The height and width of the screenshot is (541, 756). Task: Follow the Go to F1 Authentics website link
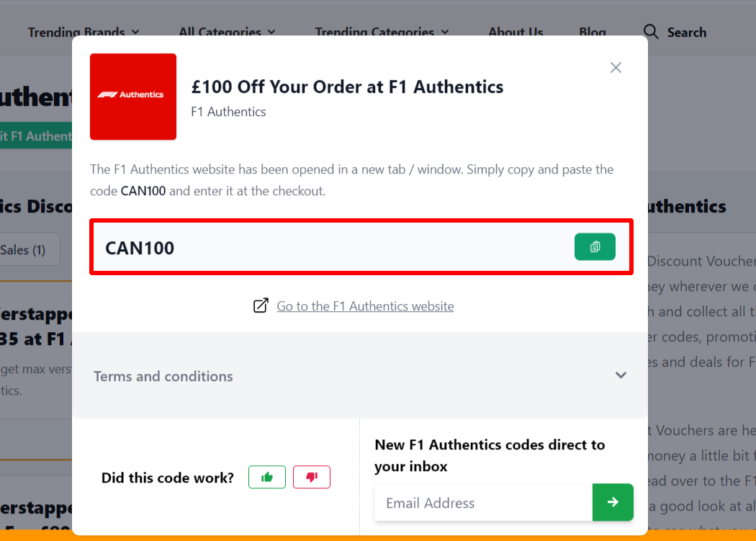point(365,306)
